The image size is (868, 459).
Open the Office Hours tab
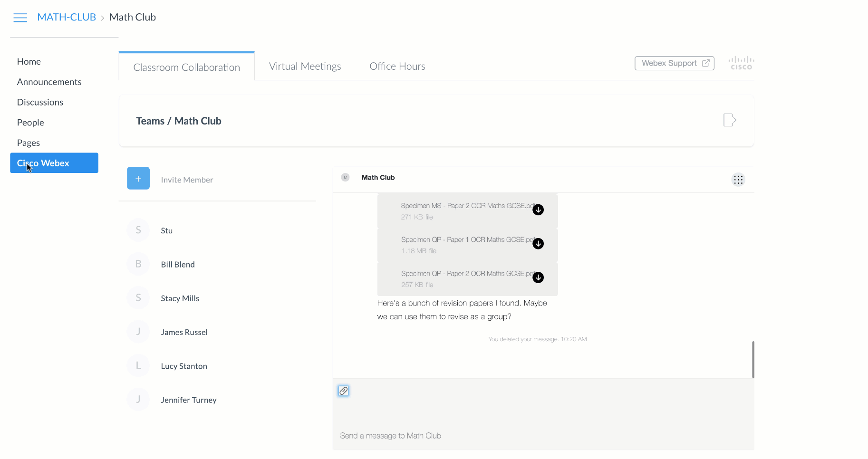point(397,66)
